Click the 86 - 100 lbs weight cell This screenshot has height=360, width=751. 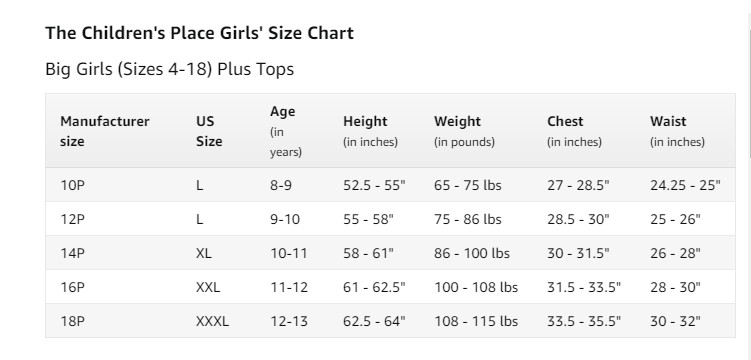pos(472,253)
